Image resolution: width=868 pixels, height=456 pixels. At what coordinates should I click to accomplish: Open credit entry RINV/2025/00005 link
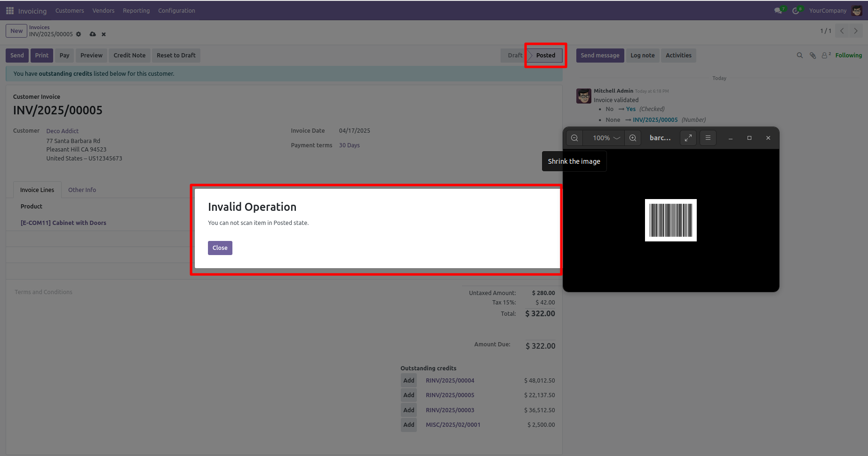[x=450, y=395]
